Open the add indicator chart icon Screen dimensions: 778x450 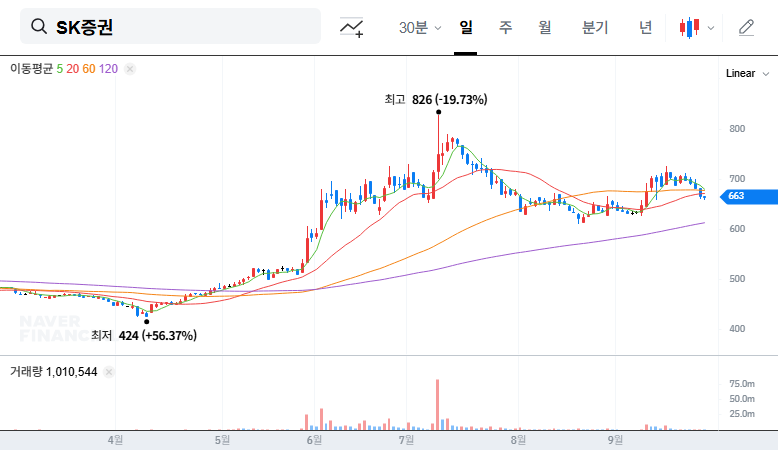(x=351, y=27)
